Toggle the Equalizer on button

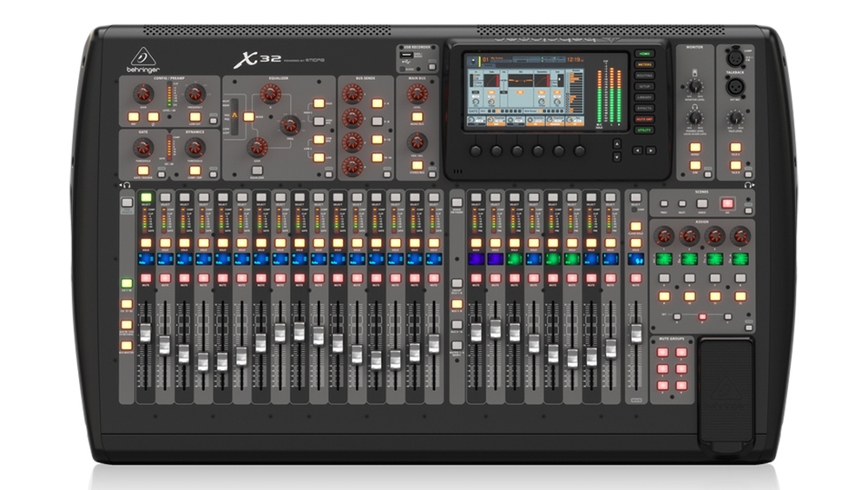(257, 171)
